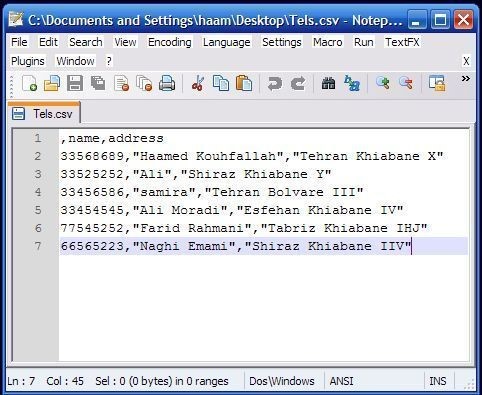Open the TextFX menu
The image size is (482, 395).
point(402,42)
